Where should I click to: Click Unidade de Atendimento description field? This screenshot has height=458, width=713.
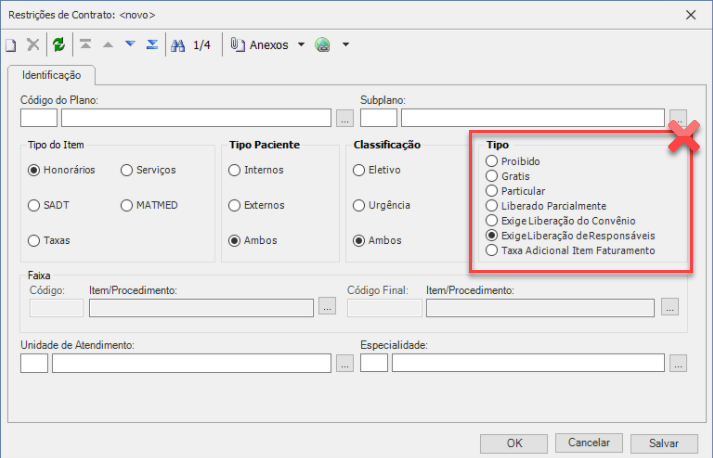(x=191, y=363)
